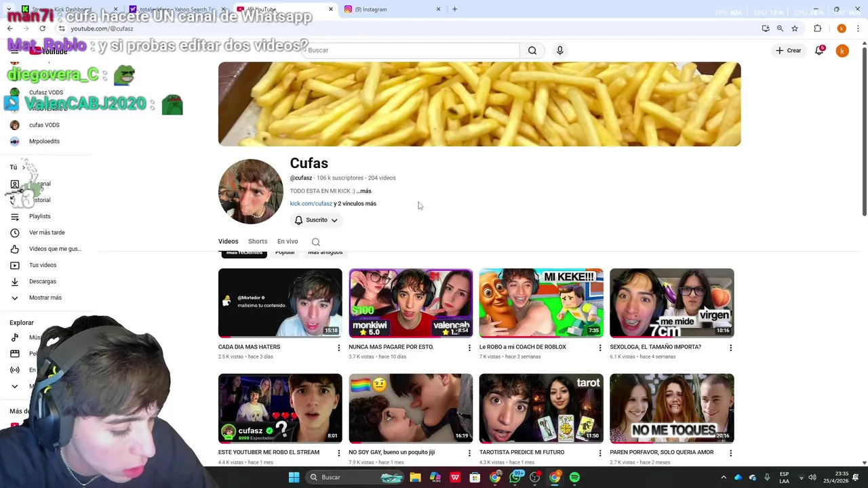Open NUNCA MAS PAGARE POR ESTO thumbnail
The image size is (868, 488).
coord(410,303)
